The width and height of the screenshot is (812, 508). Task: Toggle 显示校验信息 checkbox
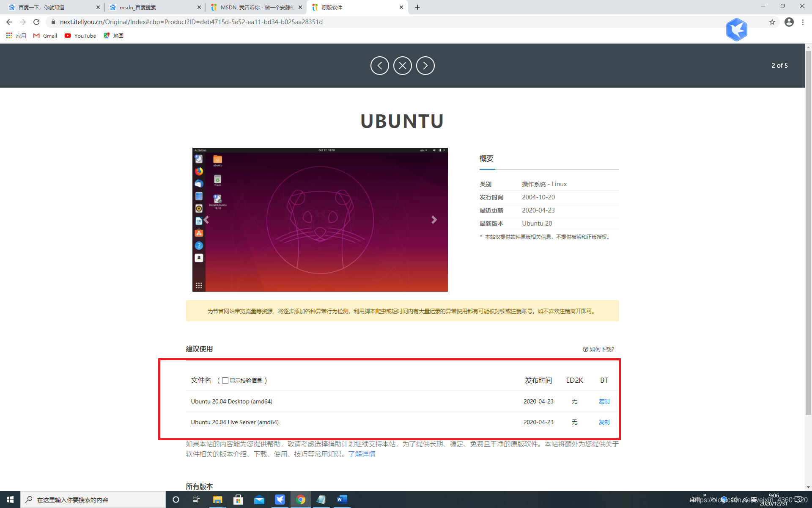[225, 381]
